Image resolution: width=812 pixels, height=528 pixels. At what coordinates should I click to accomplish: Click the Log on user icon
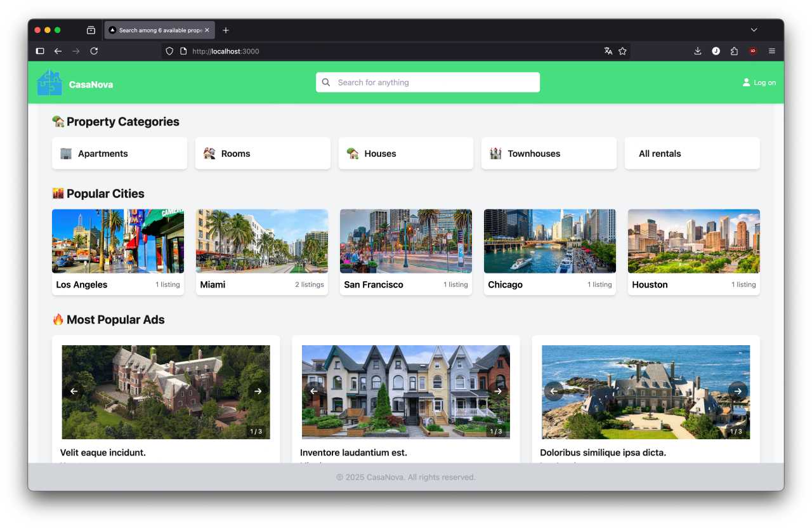(x=746, y=82)
